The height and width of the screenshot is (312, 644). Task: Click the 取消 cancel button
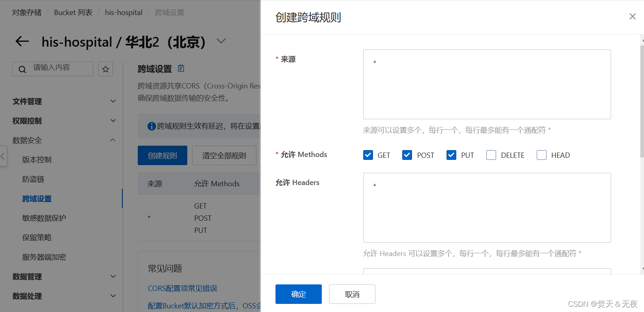click(352, 294)
